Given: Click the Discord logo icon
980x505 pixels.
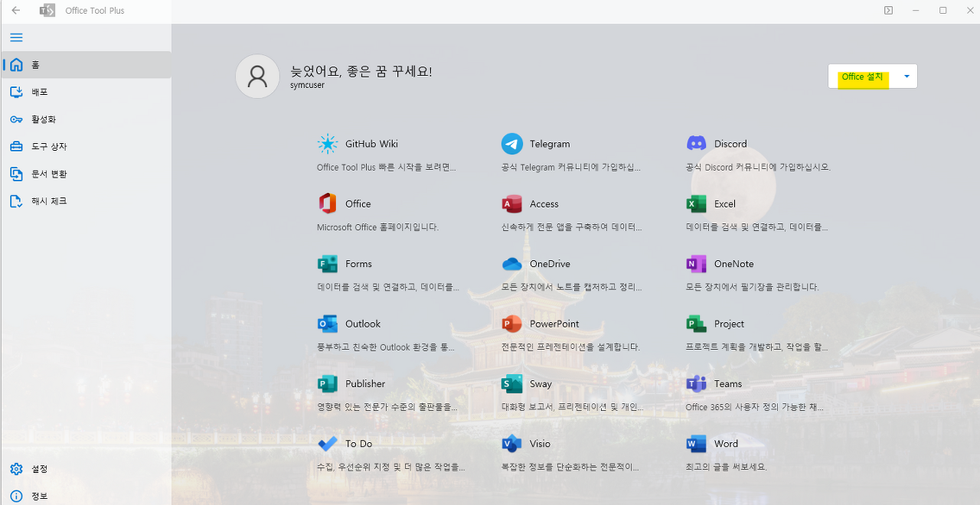Looking at the screenshot, I should [696, 144].
